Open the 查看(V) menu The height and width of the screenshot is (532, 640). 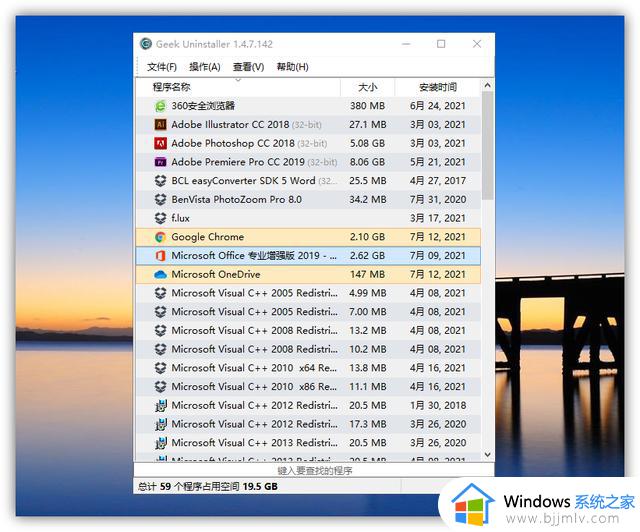pos(249,67)
